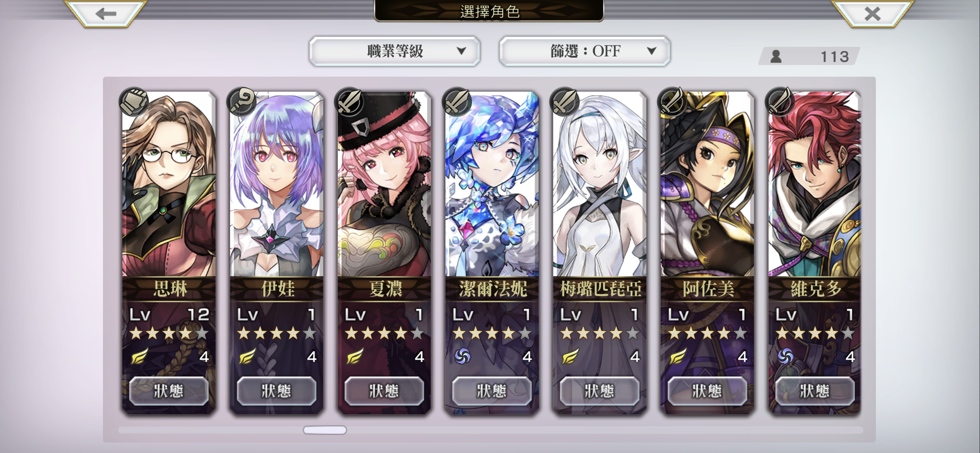Click the lightning element icon on 梅璐匹琵亞's card
Viewport: 980px width, 453px height.
click(x=570, y=356)
